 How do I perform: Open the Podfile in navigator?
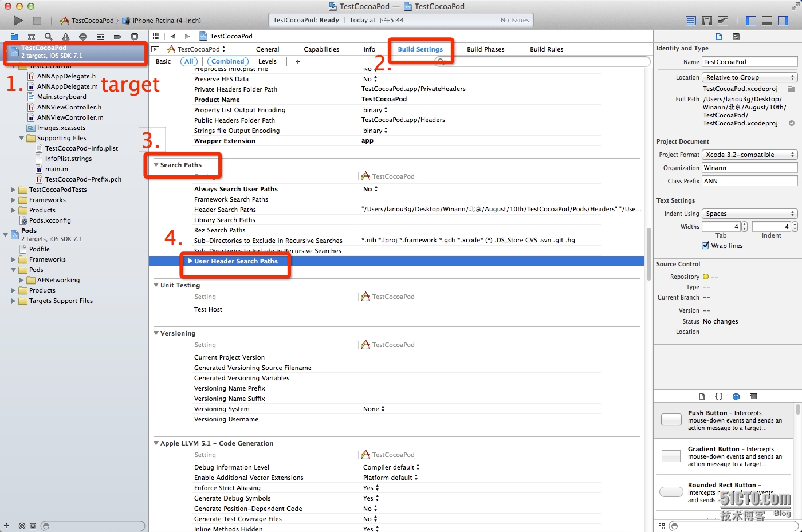pos(40,249)
